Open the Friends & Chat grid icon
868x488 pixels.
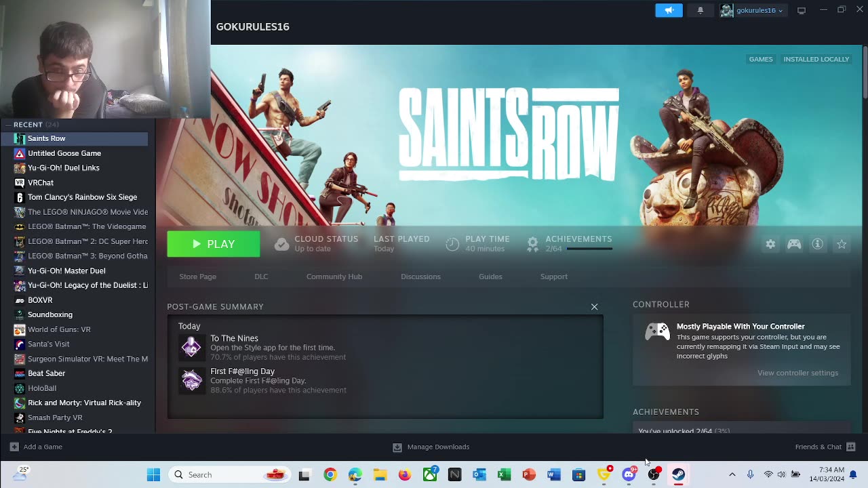[x=851, y=447]
